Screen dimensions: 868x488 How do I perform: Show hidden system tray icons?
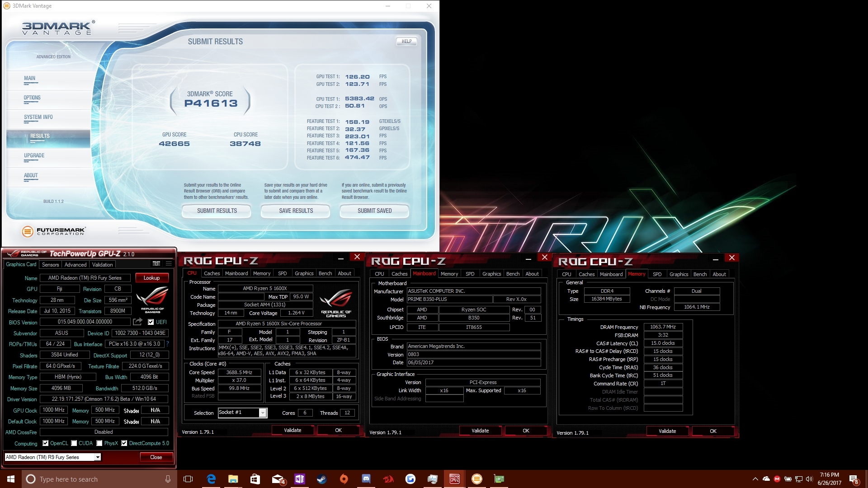click(x=755, y=479)
